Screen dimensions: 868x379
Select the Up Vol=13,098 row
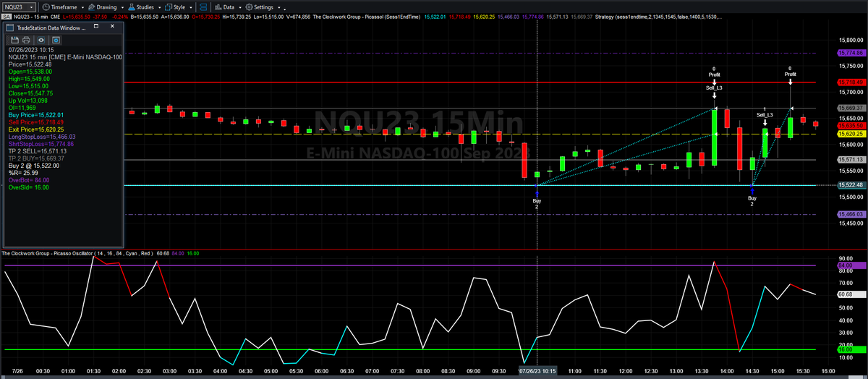click(x=27, y=101)
